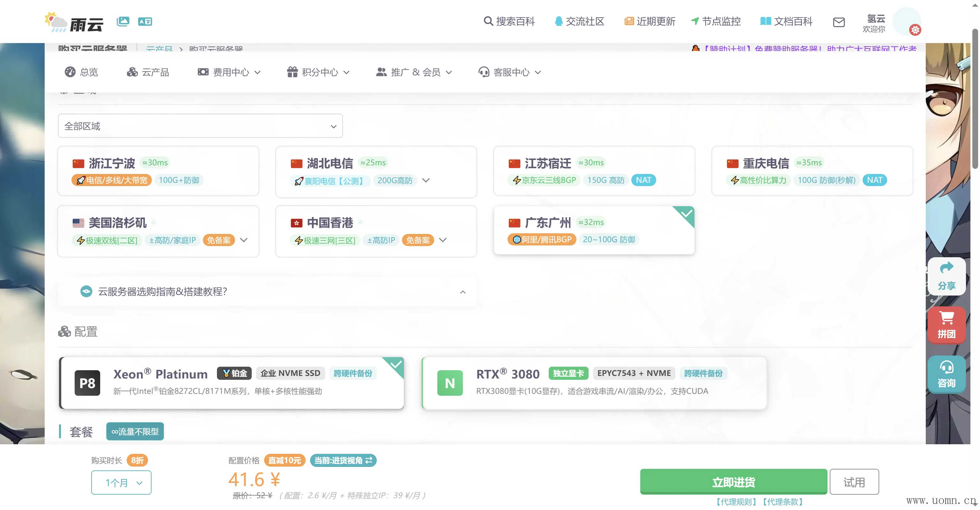
Task: Toggle the 当前:进货视角 price view switch
Action: 343,461
